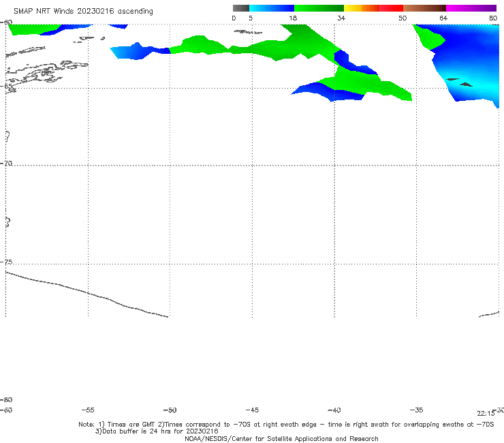Click the yellow-orange segment of the color bar

361,8
